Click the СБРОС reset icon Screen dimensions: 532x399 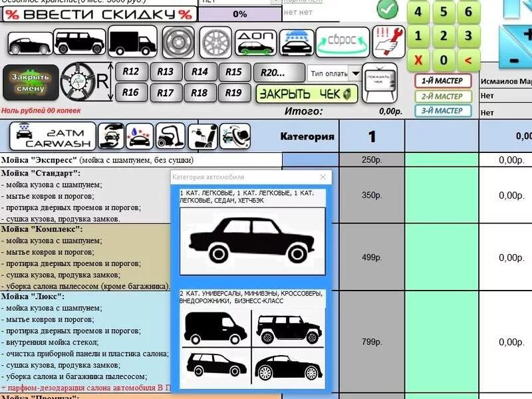click(343, 41)
